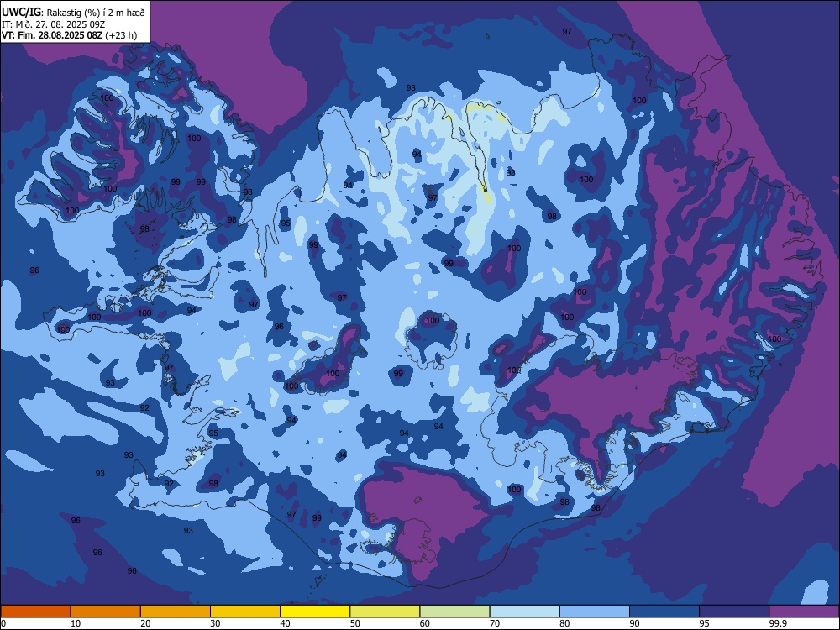
Task: Select the pale yellow 50–60 legend swatch
Action: point(386,612)
